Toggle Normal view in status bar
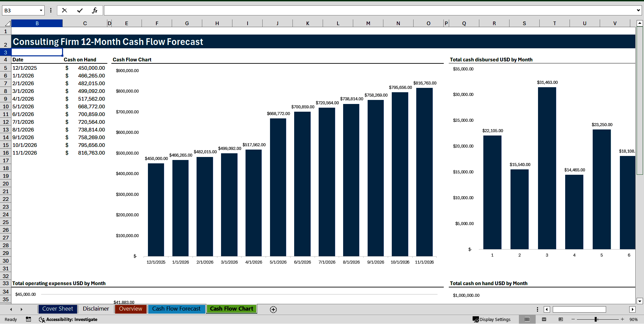644x324 pixels. (527, 319)
